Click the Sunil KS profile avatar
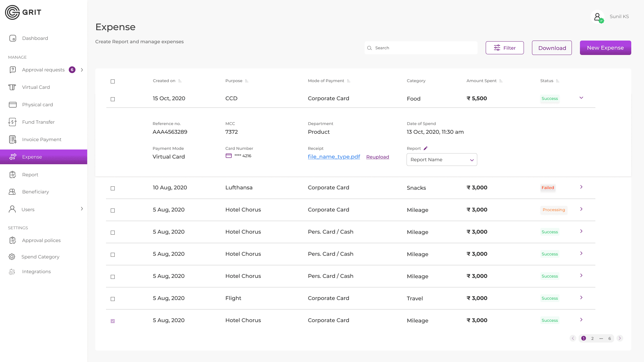 [x=597, y=16]
